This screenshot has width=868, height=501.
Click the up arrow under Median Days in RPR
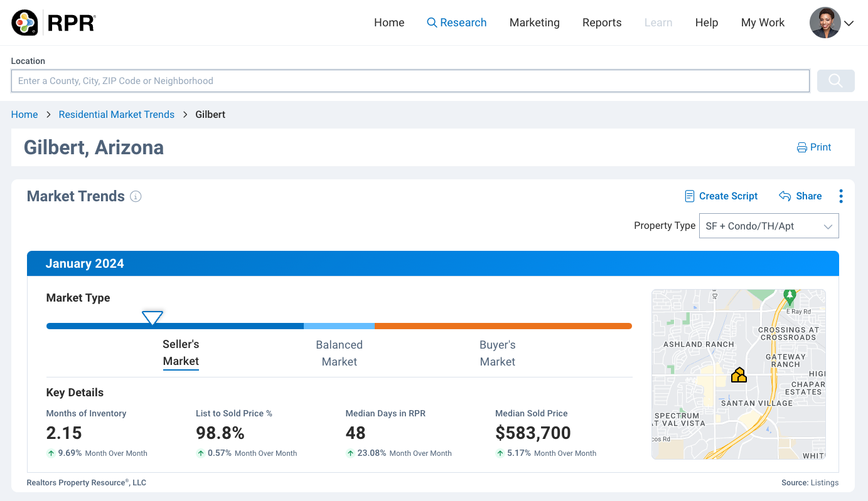350,453
